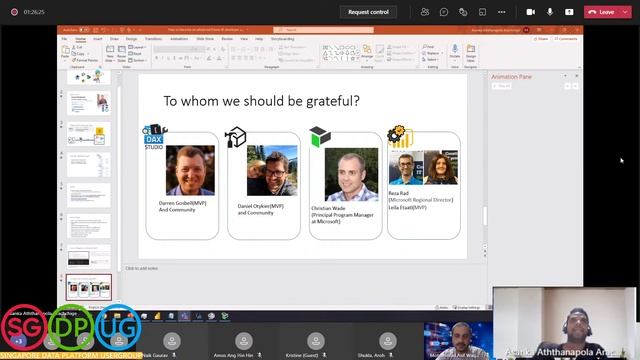Click the presenter video in the corner

pos(564,323)
